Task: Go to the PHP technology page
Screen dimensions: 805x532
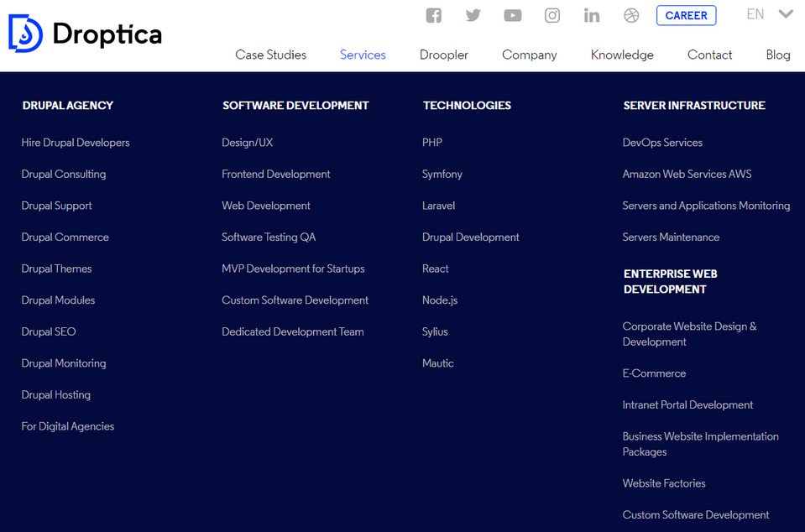Action: [x=432, y=143]
